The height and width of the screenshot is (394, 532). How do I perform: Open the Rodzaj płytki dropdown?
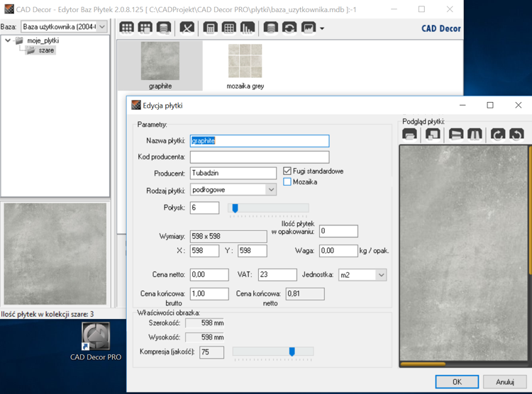(271, 189)
